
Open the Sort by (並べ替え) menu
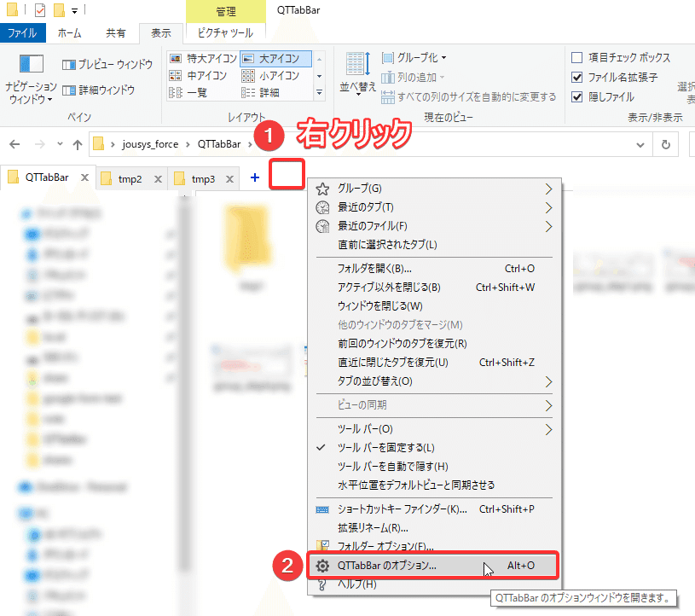(x=357, y=73)
